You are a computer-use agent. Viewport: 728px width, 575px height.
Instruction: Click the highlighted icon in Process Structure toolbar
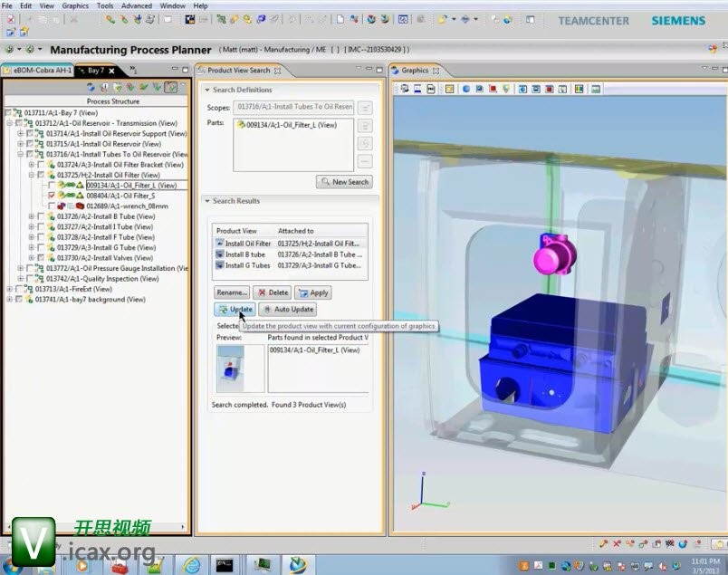[x=171, y=87]
